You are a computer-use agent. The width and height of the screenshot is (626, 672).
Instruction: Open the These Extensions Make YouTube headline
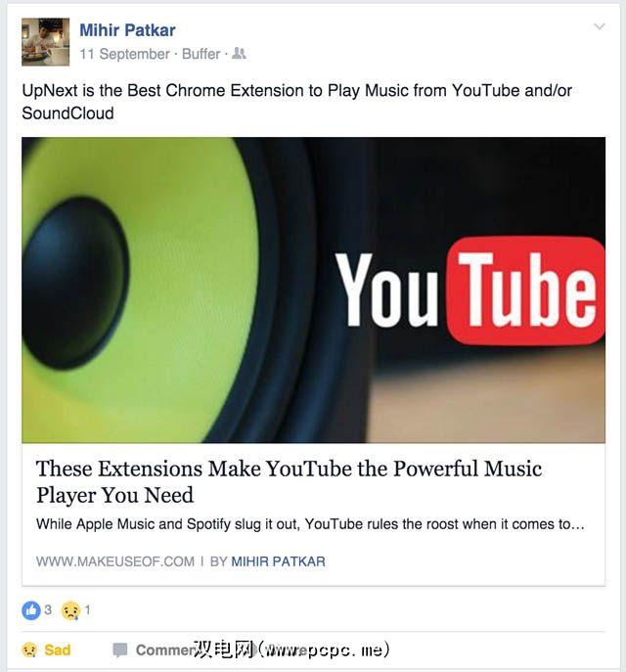pyautogui.click(x=289, y=481)
